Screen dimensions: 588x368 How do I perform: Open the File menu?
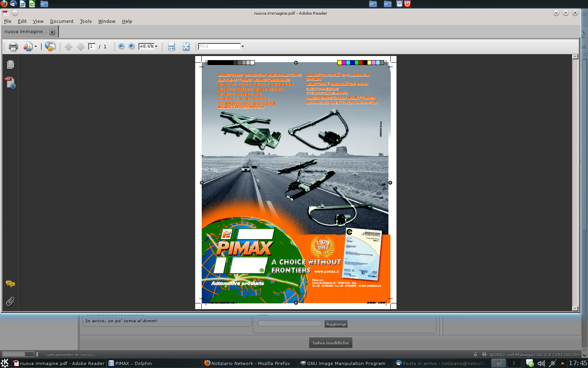tap(8, 21)
